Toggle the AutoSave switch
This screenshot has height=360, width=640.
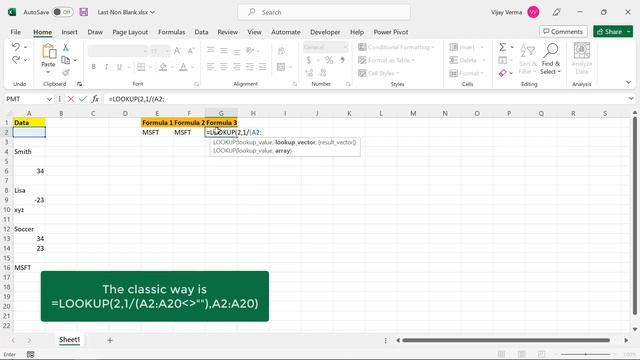click(x=62, y=12)
